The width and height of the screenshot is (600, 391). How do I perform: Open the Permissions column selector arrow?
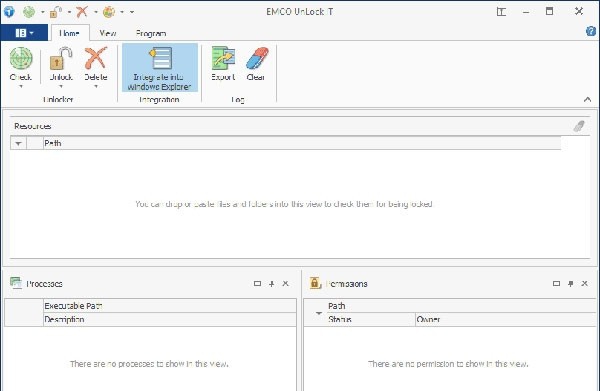coord(318,313)
